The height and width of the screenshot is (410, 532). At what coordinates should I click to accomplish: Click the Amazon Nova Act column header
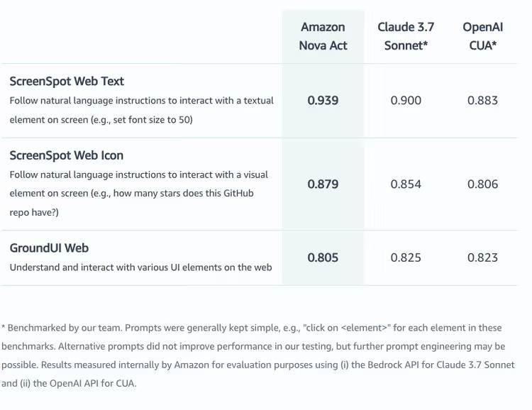click(323, 36)
